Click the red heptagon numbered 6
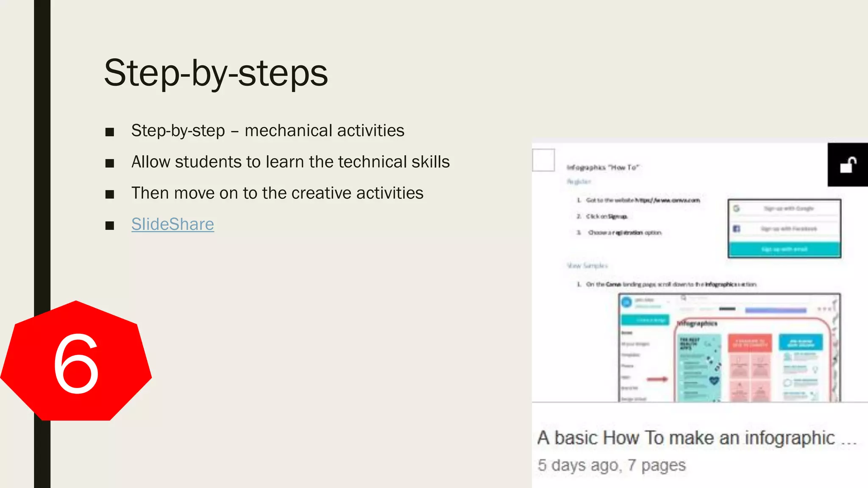The height and width of the screenshot is (488, 868). 76,360
